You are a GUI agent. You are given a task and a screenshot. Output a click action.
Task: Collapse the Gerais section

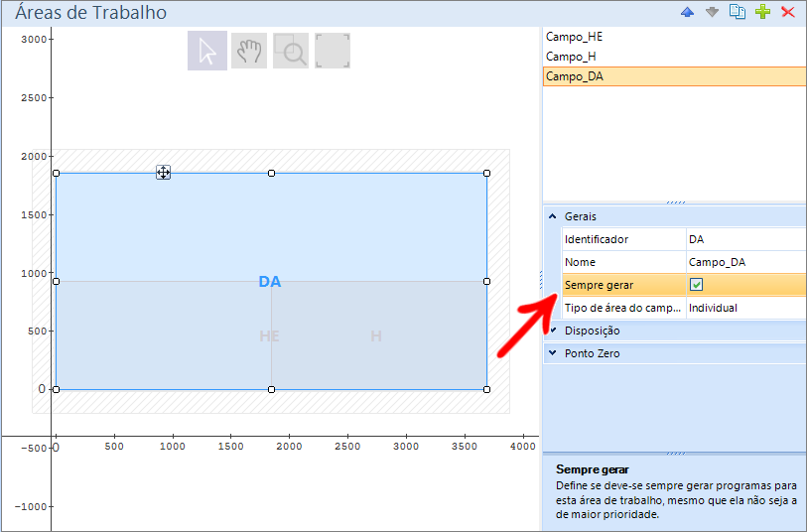tap(553, 216)
